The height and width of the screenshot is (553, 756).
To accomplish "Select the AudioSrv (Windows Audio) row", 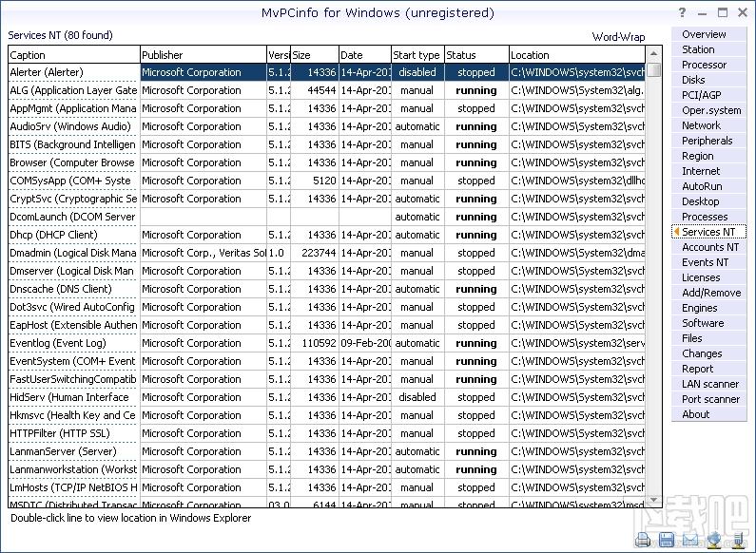I will (327, 126).
